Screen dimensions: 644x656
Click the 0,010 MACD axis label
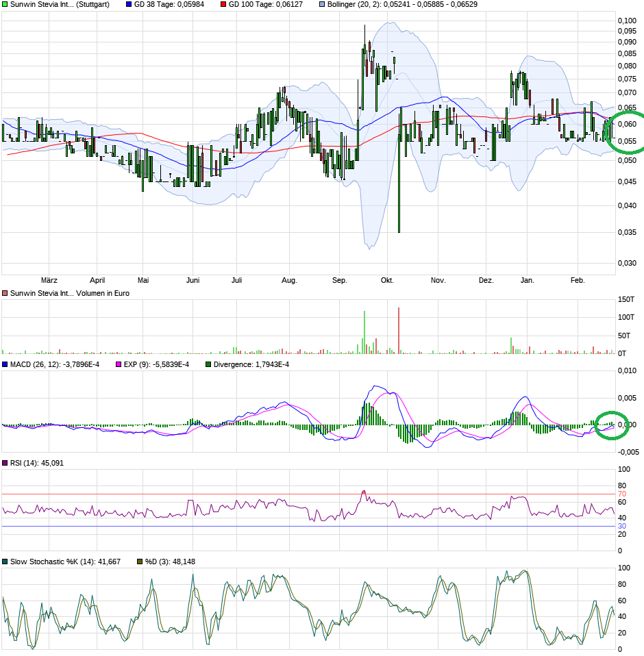pos(627,370)
